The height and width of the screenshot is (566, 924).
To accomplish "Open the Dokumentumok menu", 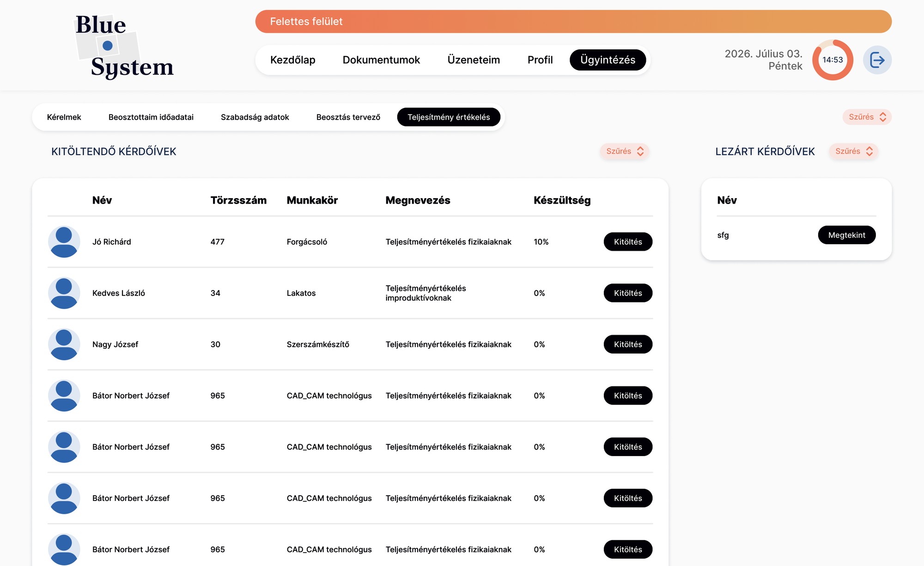I will [381, 60].
